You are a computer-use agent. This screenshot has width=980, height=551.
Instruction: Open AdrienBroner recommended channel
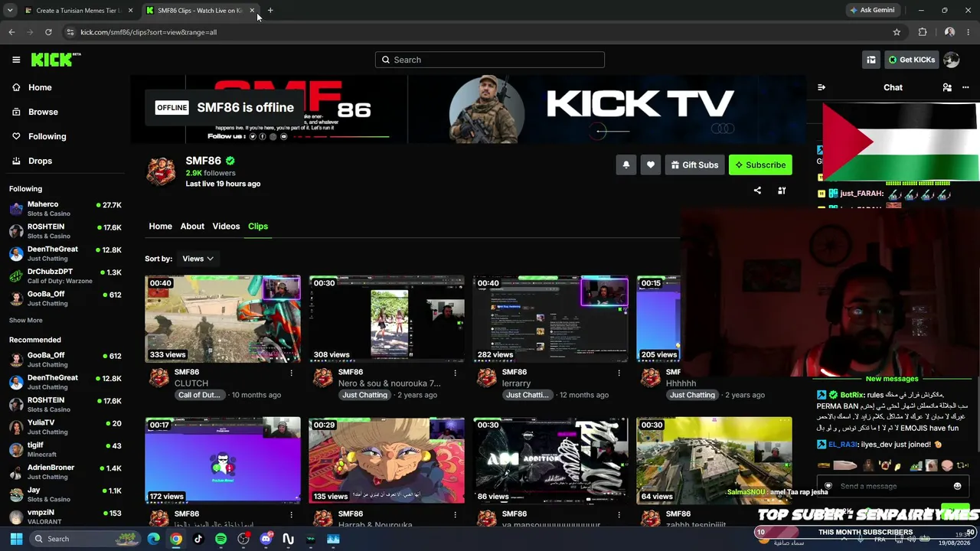[x=65, y=471]
